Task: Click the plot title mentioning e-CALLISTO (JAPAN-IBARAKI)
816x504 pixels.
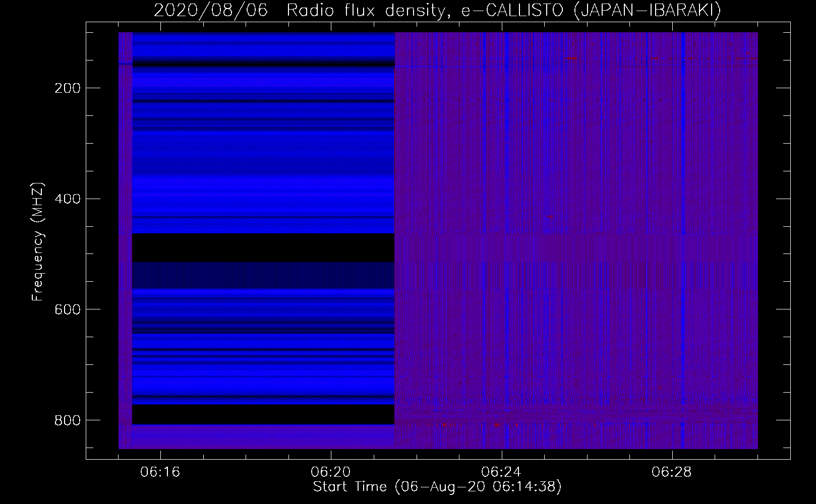Action: click(x=437, y=11)
